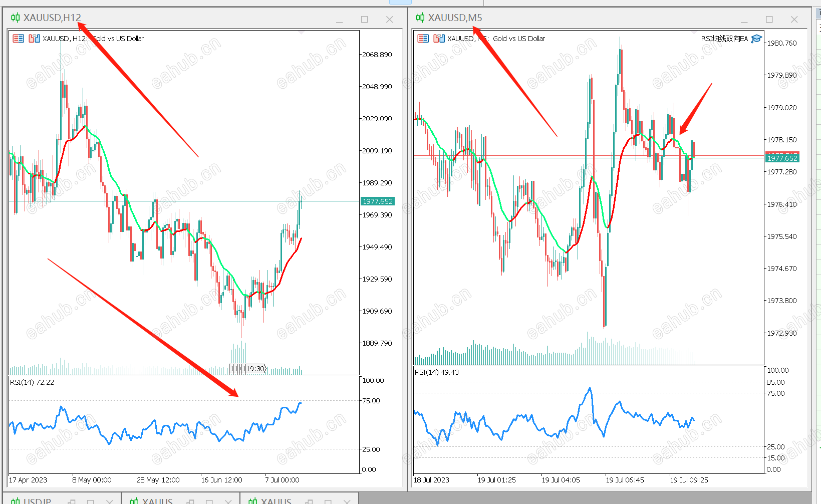Screen dimensions: 821x504
Task: Click the expert advisor cap icon in M5 chart
Action: pyautogui.click(x=756, y=39)
